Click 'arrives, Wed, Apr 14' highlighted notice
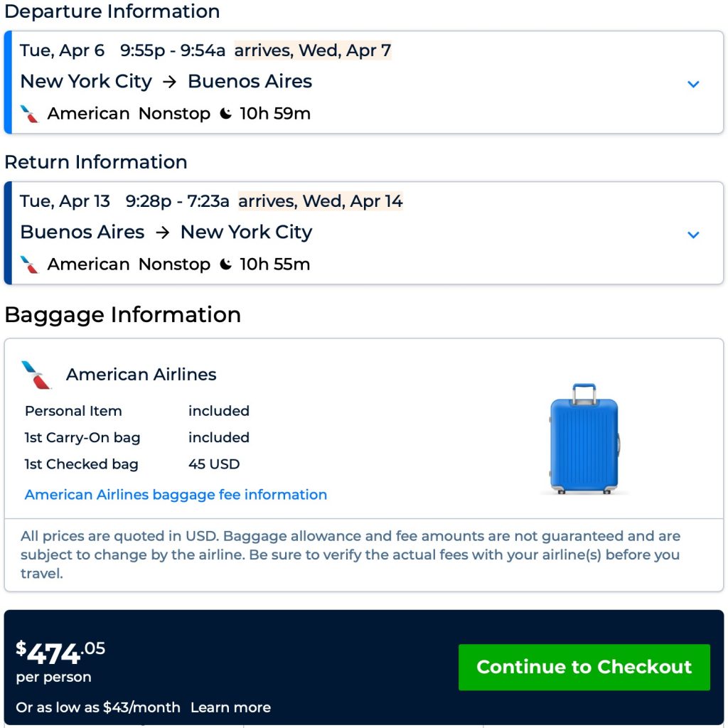728x728 pixels. click(x=320, y=201)
